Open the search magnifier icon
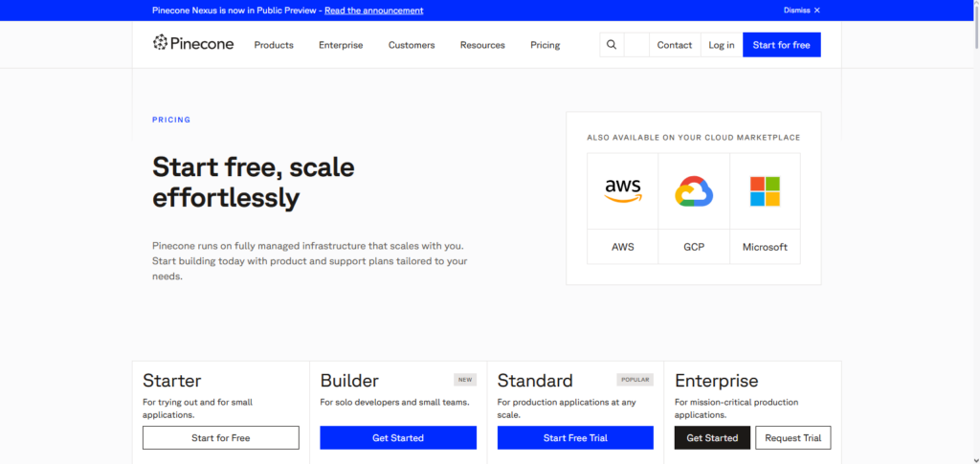This screenshot has height=464, width=980. pos(612,45)
